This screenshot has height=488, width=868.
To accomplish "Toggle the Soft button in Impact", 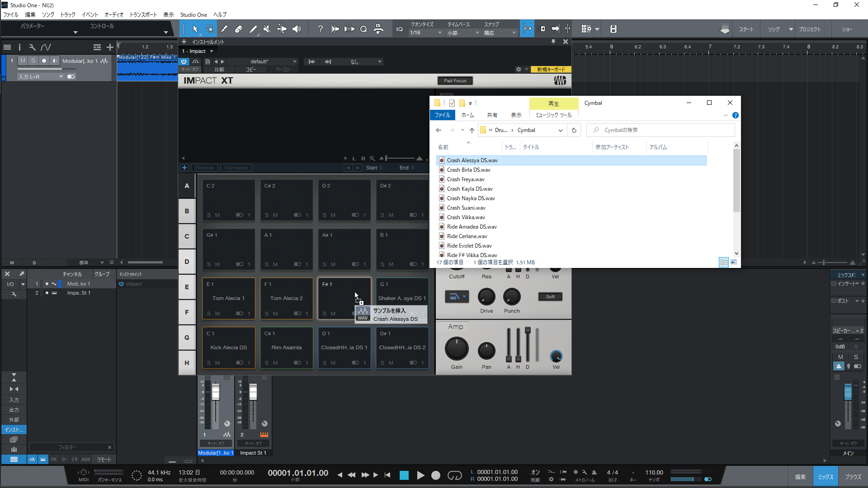I will point(550,297).
